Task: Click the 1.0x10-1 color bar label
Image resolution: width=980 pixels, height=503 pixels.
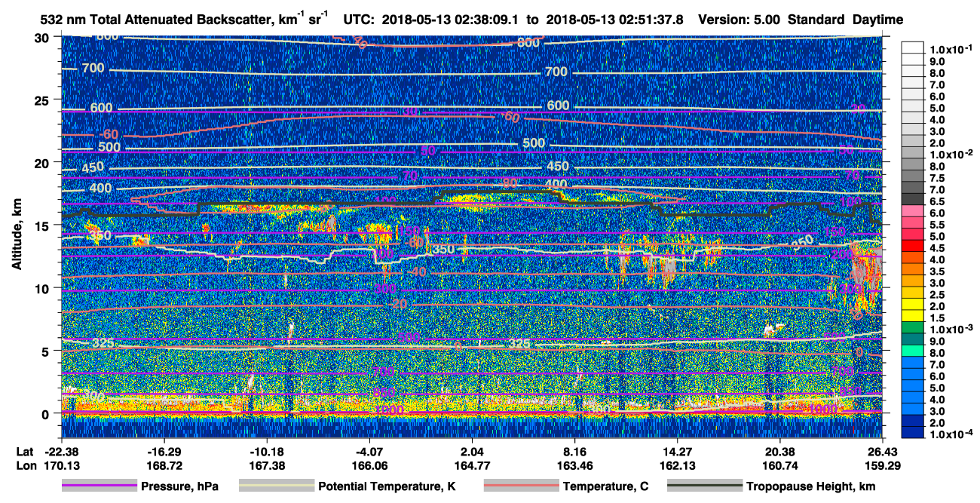Action: [x=953, y=49]
